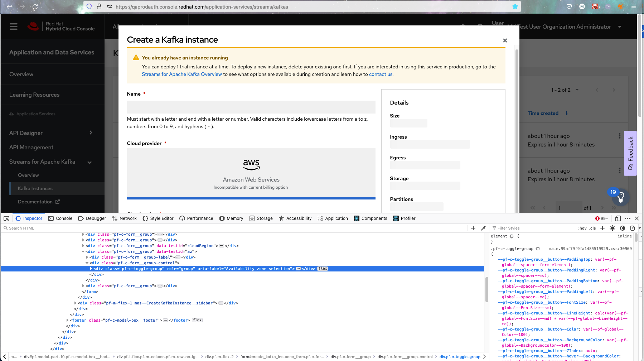Viewport: 644px width, 361px height.
Task: Open the main.99af79f9fa1485519929.css:30969 source link
Action: [590, 249]
